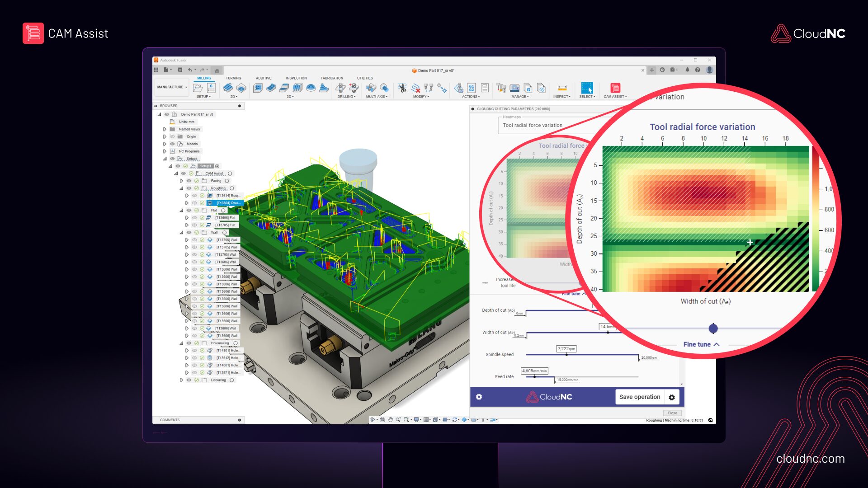Toggle visibility of the Facing folder
Viewport: 868px width, 488px height.
point(189,181)
